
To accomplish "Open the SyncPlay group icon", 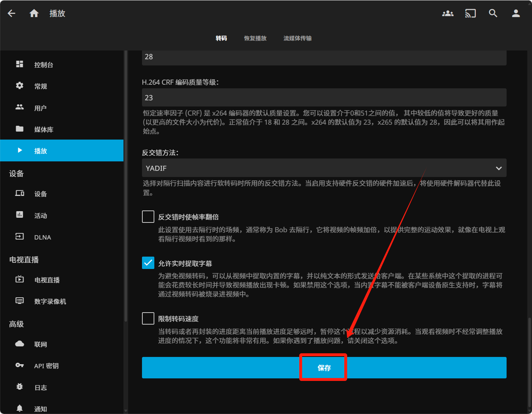I will [x=447, y=13].
